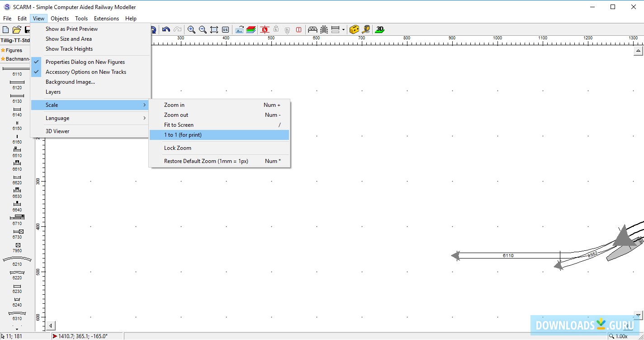
Task: Click the 1:1 scale toolbar icon
Action: 225,30
